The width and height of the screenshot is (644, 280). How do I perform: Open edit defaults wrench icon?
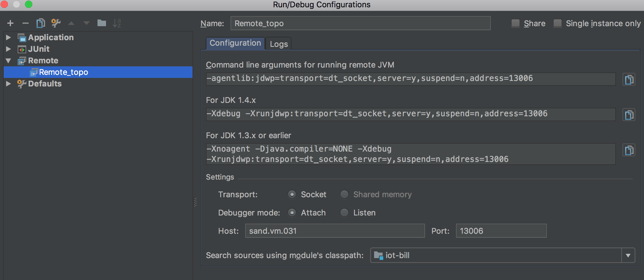coord(56,23)
